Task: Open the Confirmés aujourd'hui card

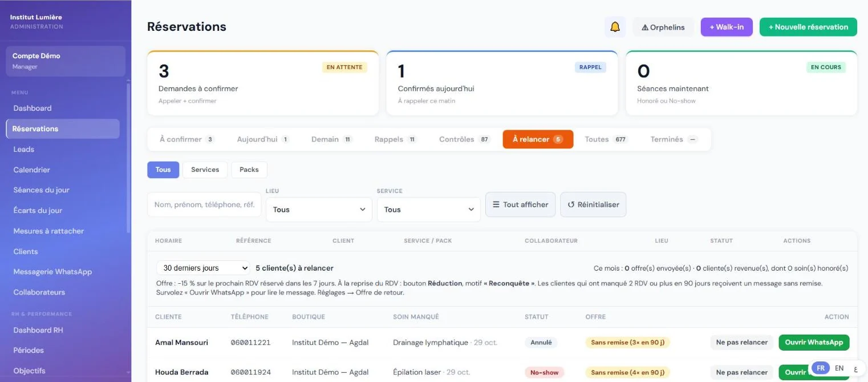Action: [x=502, y=83]
